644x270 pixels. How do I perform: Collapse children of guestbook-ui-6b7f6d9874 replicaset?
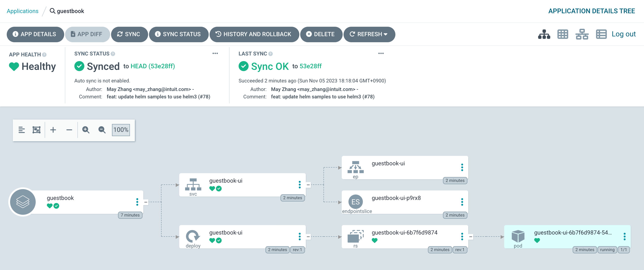[x=471, y=237]
